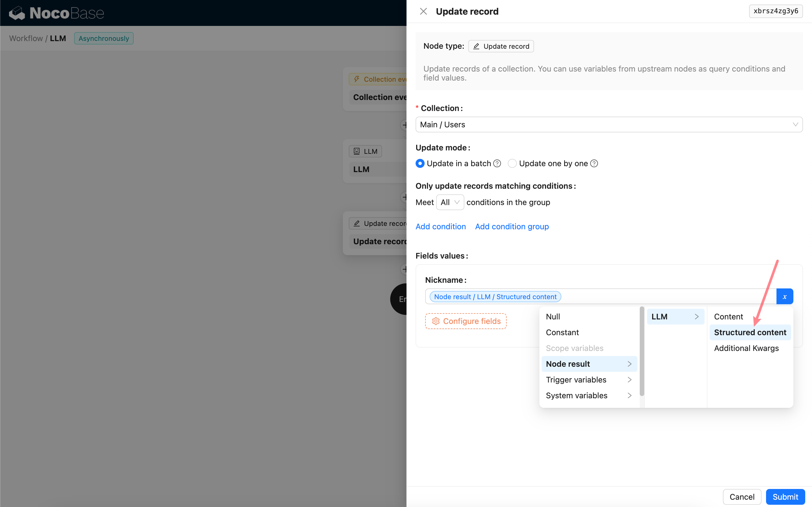Choose Additional Kwargs from LLM results
The height and width of the screenshot is (507, 812).
[746, 348]
